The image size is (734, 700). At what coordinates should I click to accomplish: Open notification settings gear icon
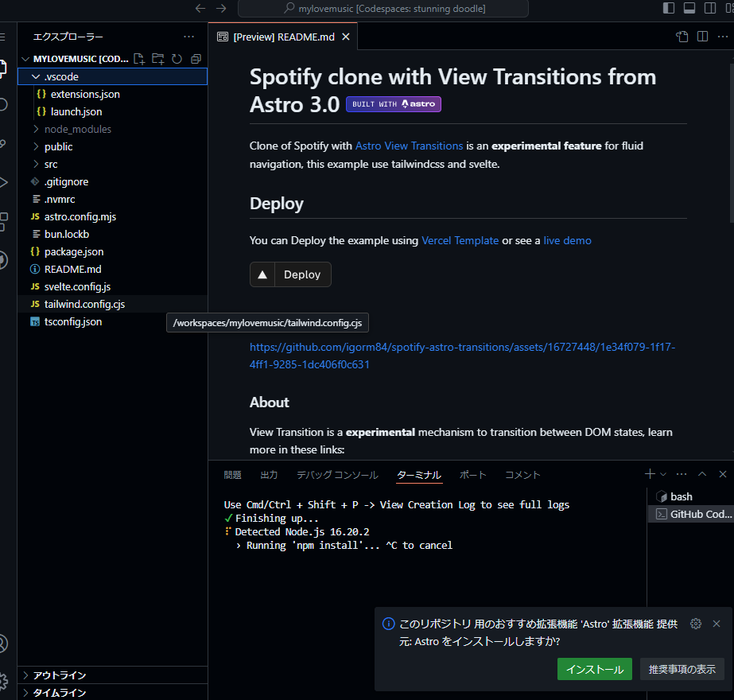click(696, 624)
